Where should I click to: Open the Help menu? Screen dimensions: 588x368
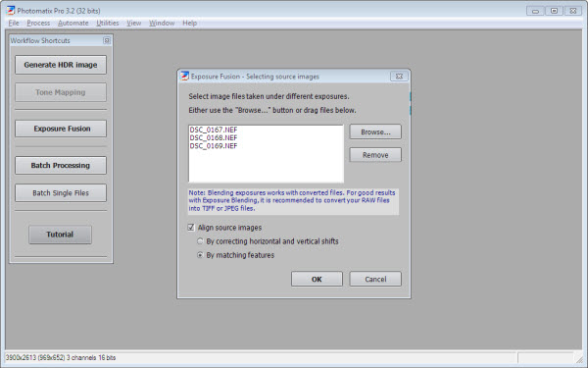point(190,23)
